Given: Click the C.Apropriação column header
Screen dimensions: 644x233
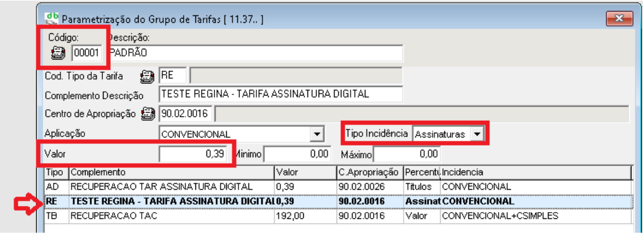Looking at the screenshot, I should (x=370, y=172).
